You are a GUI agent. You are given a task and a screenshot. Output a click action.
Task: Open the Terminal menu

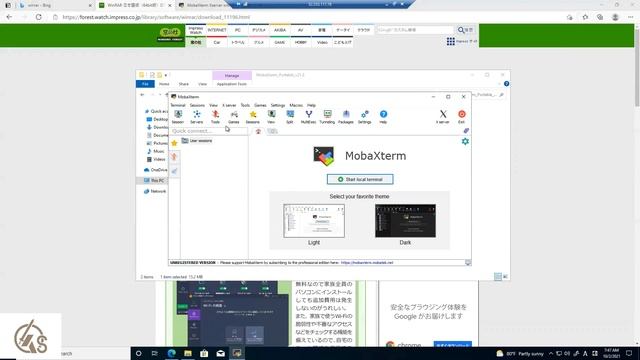(178, 105)
